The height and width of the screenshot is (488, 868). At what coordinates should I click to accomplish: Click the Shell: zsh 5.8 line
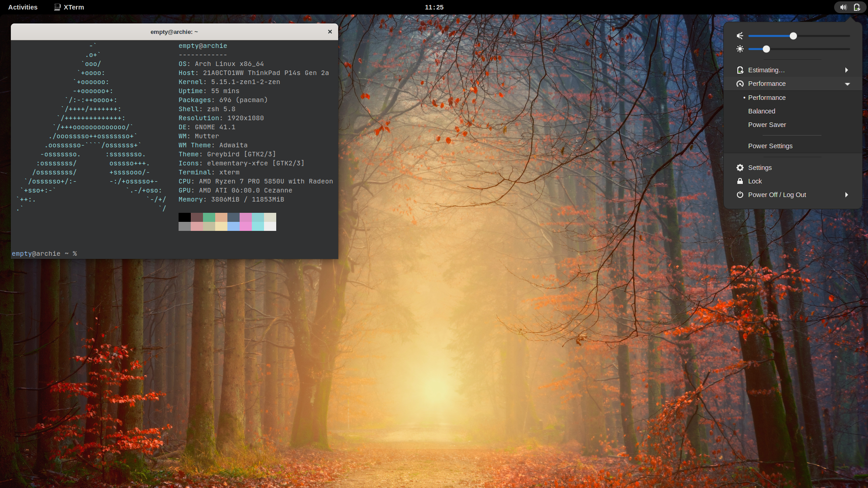(207, 109)
